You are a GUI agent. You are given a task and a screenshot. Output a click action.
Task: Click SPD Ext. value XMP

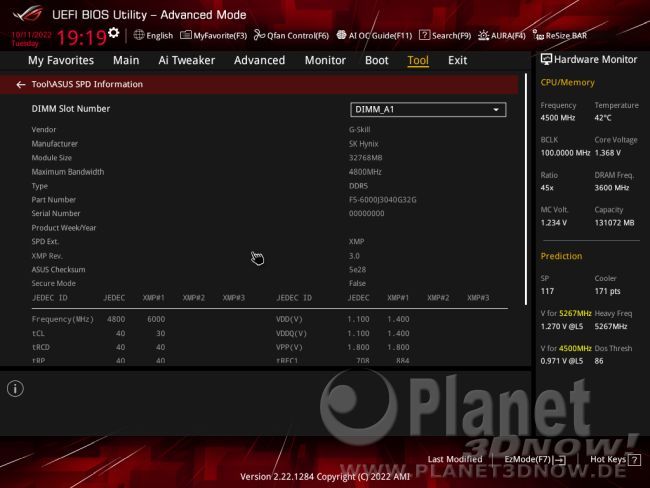[357, 242]
